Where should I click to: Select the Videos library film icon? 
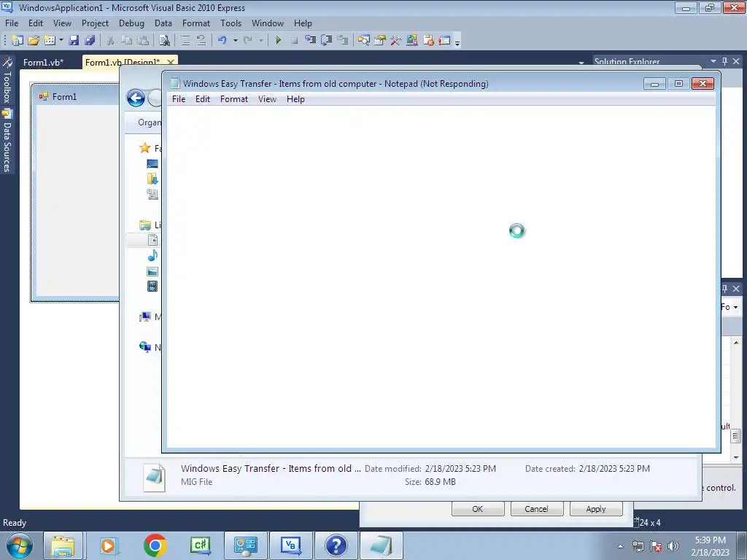pos(152,286)
